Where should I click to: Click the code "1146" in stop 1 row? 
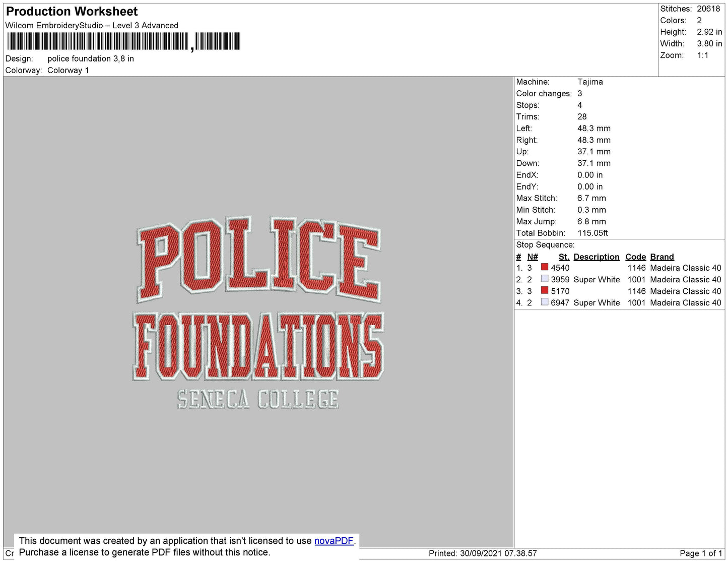tap(637, 268)
